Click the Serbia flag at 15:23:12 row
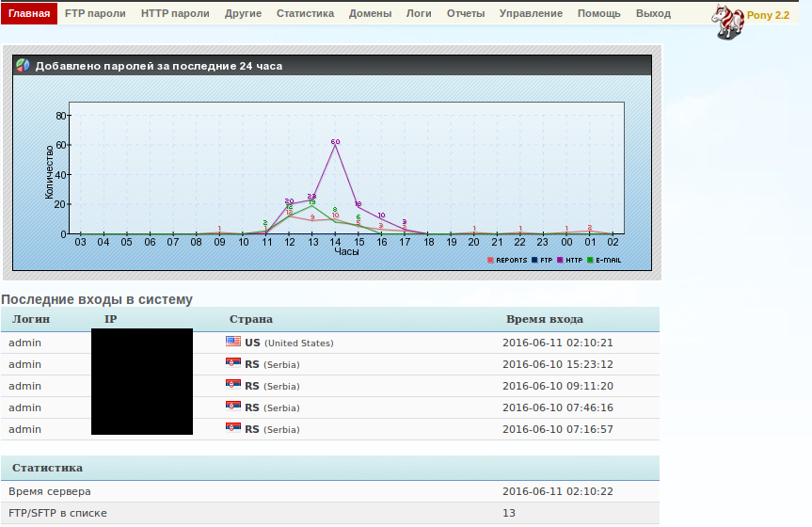This screenshot has height=527, width=812. point(233,362)
